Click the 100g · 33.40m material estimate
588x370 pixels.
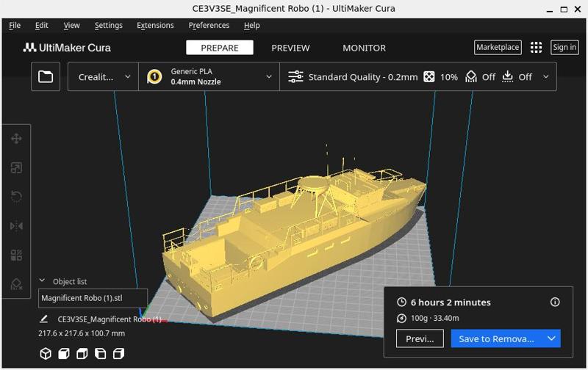pos(434,319)
